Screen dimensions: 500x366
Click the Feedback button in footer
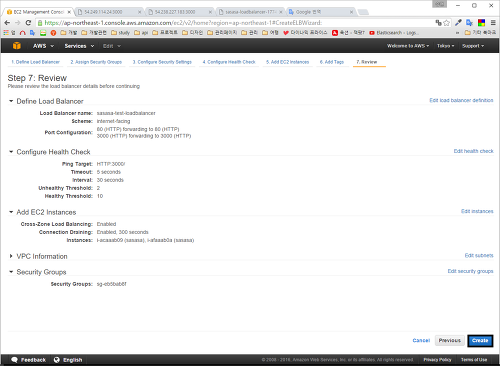click(x=28, y=360)
